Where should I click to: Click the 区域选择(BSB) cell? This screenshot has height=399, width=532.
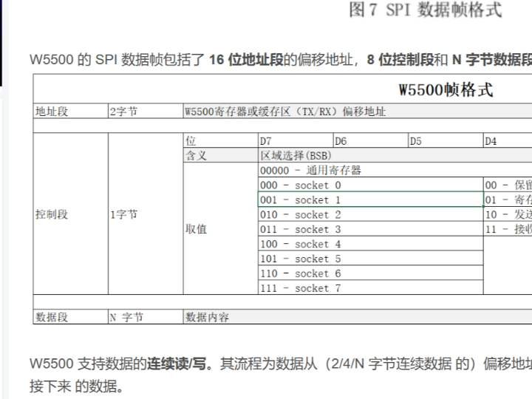(x=296, y=156)
